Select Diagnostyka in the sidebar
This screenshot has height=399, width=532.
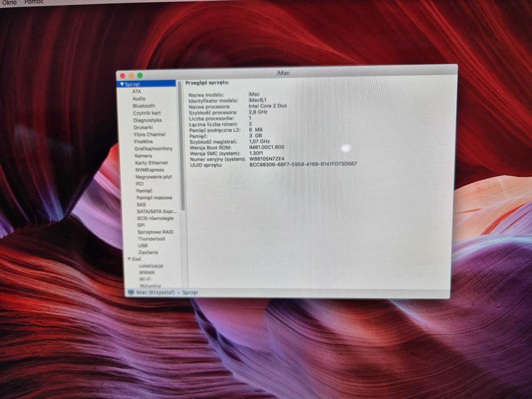click(148, 120)
